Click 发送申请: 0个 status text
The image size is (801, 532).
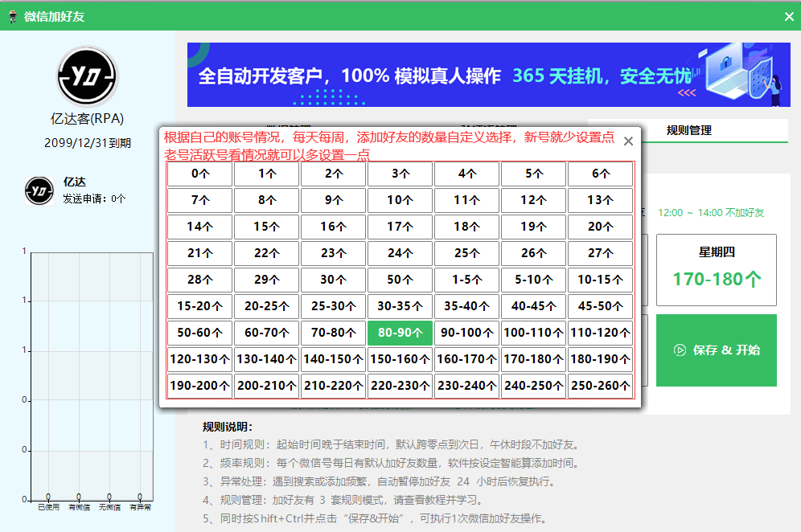tap(94, 198)
